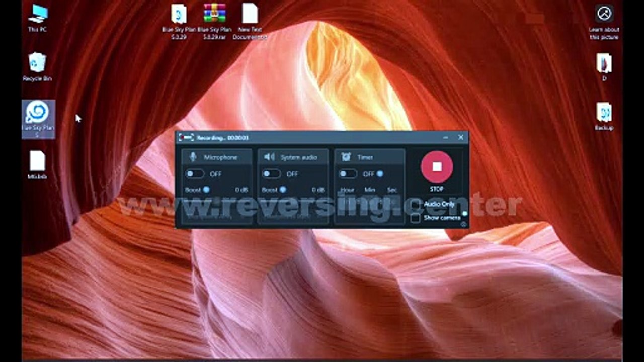Switch on the Timer toggle
644x362 pixels.
(x=348, y=174)
